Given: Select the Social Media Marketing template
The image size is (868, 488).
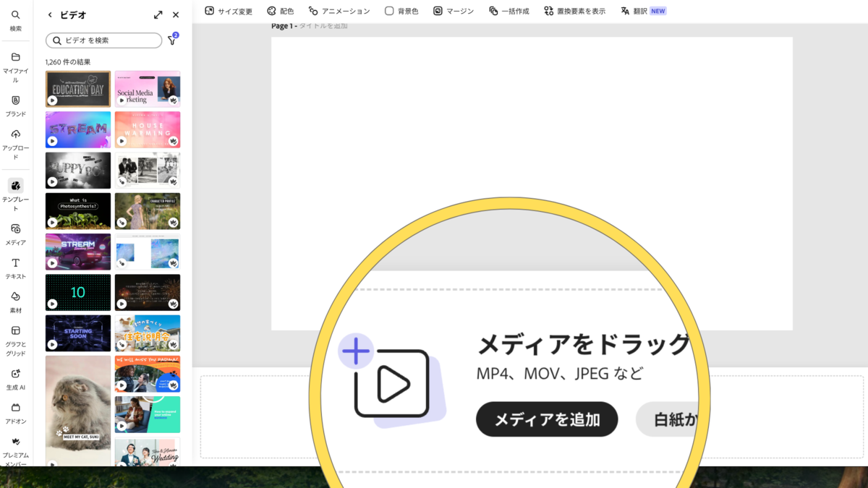Looking at the screenshot, I should click(148, 89).
